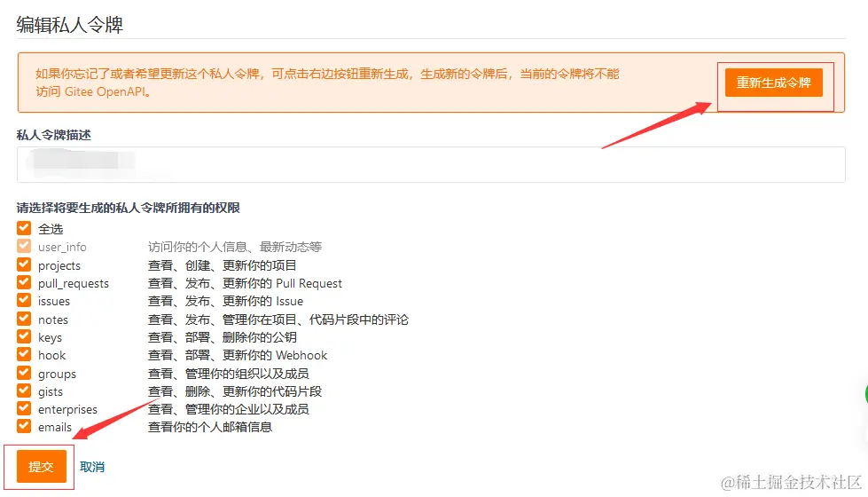868x497 pixels.
Task: Cancel editing via 取消 link
Action: tap(92, 467)
